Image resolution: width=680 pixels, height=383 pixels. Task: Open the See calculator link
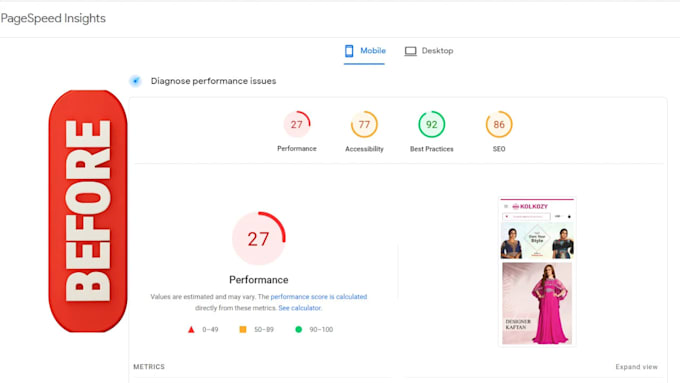coord(300,308)
